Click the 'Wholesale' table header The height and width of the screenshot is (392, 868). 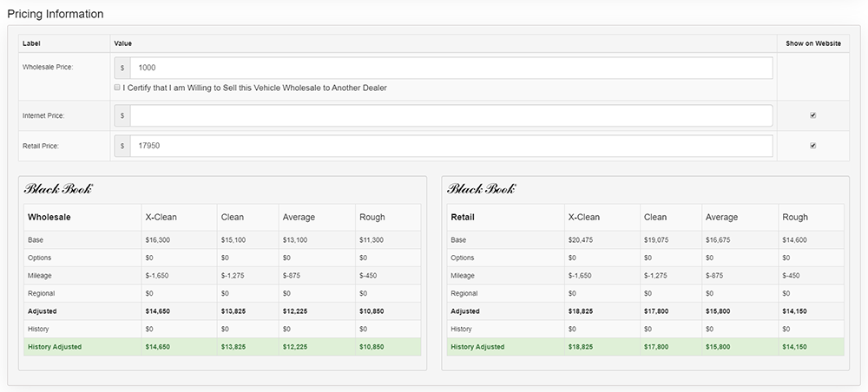(x=49, y=218)
